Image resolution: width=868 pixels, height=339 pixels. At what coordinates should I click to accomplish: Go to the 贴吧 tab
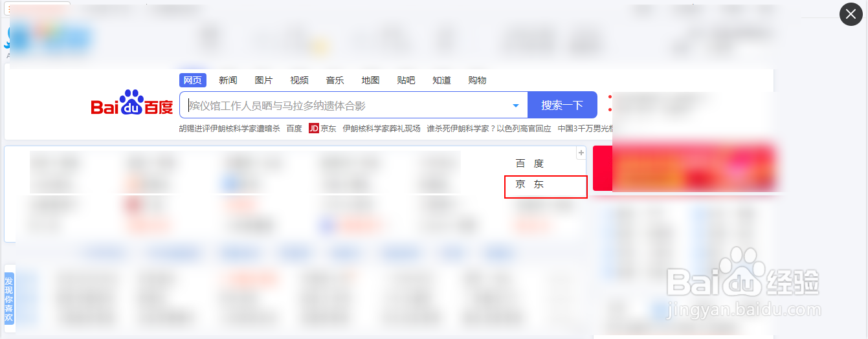pyautogui.click(x=406, y=80)
